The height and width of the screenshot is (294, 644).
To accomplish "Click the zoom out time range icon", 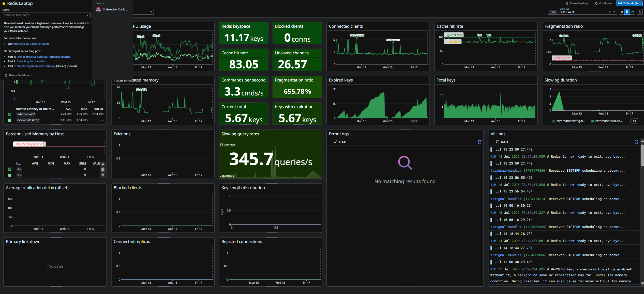I will coord(640,12).
